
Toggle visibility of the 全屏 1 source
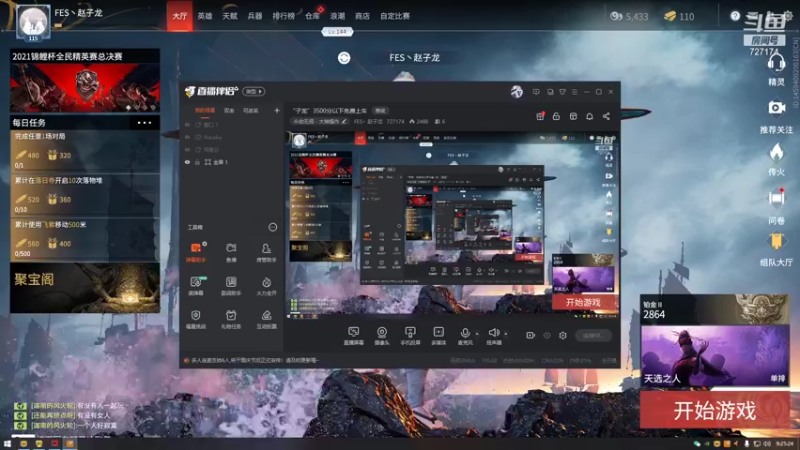(x=187, y=162)
